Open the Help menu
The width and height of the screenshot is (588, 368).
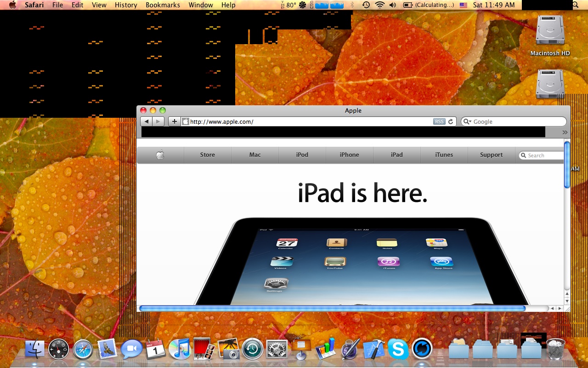228,5
